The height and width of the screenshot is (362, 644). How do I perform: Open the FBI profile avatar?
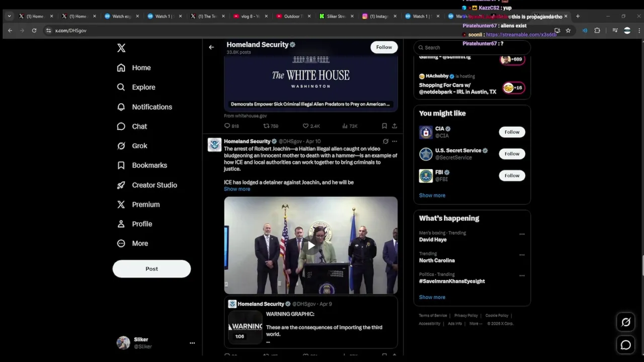pyautogui.click(x=426, y=175)
